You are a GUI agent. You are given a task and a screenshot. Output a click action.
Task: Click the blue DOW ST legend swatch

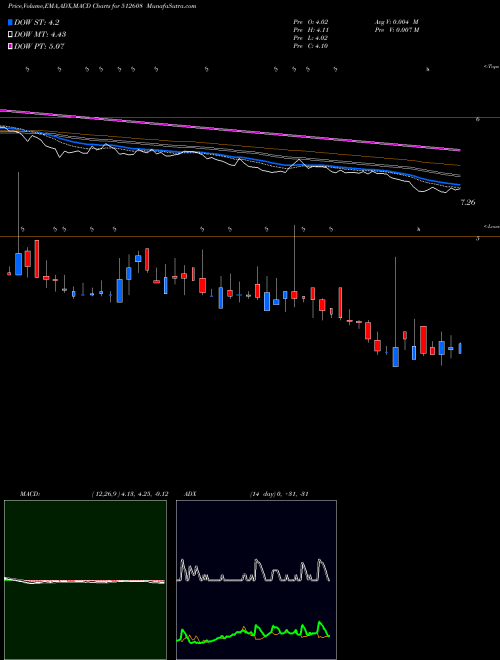[11, 23]
